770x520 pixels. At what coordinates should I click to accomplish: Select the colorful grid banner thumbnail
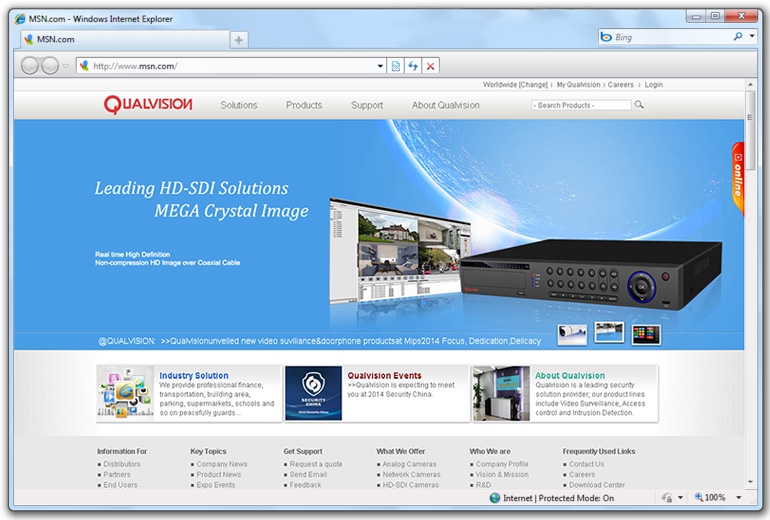646,335
